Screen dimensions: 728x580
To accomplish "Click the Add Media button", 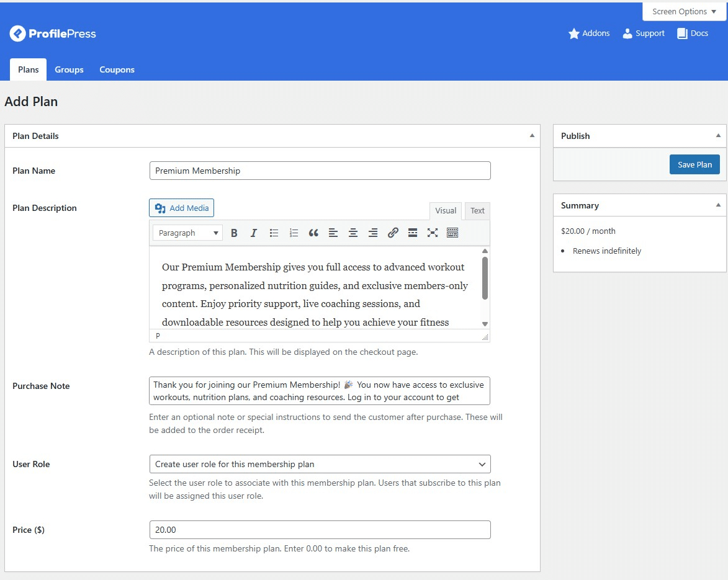I will point(181,208).
